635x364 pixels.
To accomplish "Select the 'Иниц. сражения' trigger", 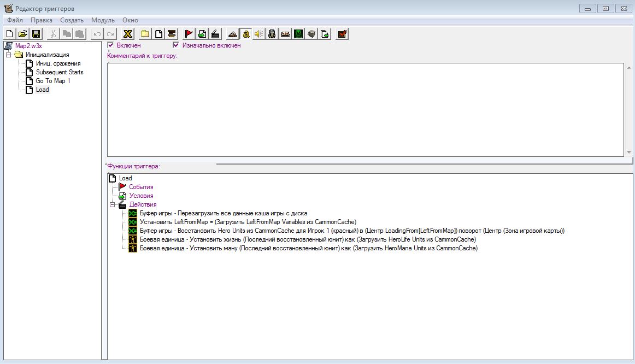I will tap(58, 63).
